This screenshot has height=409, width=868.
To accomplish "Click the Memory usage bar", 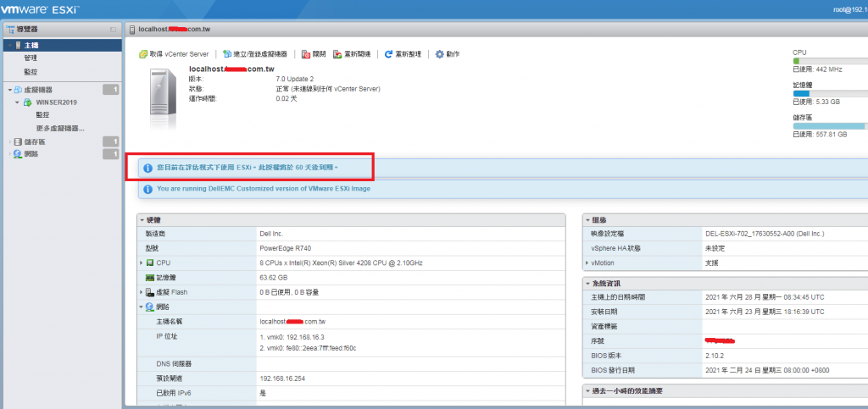I will click(x=831, y=93).
